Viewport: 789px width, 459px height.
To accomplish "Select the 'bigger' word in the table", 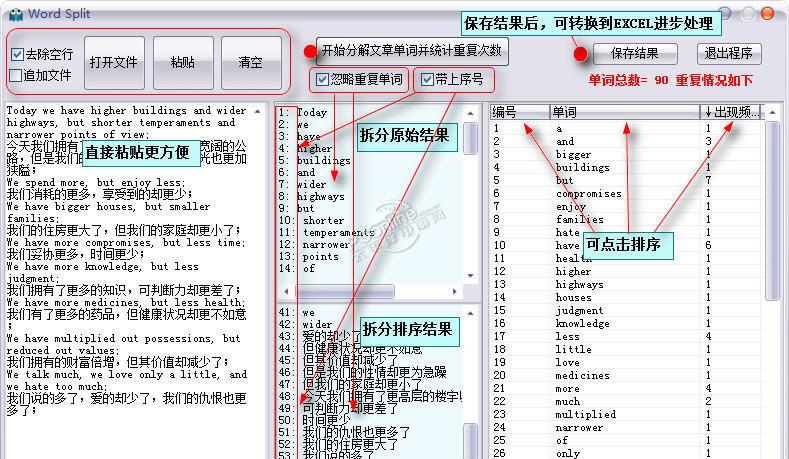I will (573, 155).
